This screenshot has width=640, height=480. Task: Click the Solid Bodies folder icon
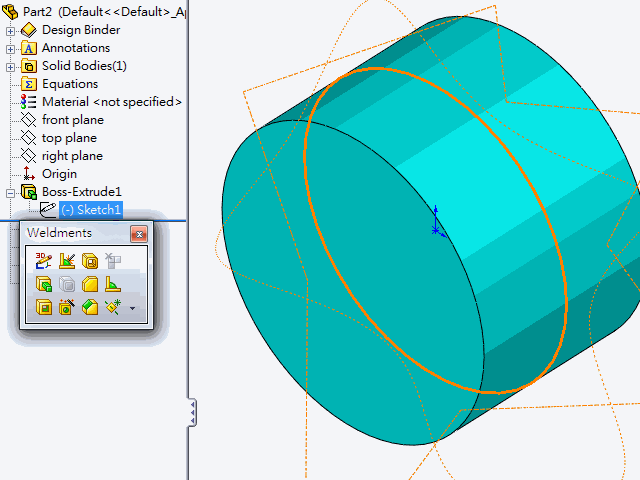29,66
